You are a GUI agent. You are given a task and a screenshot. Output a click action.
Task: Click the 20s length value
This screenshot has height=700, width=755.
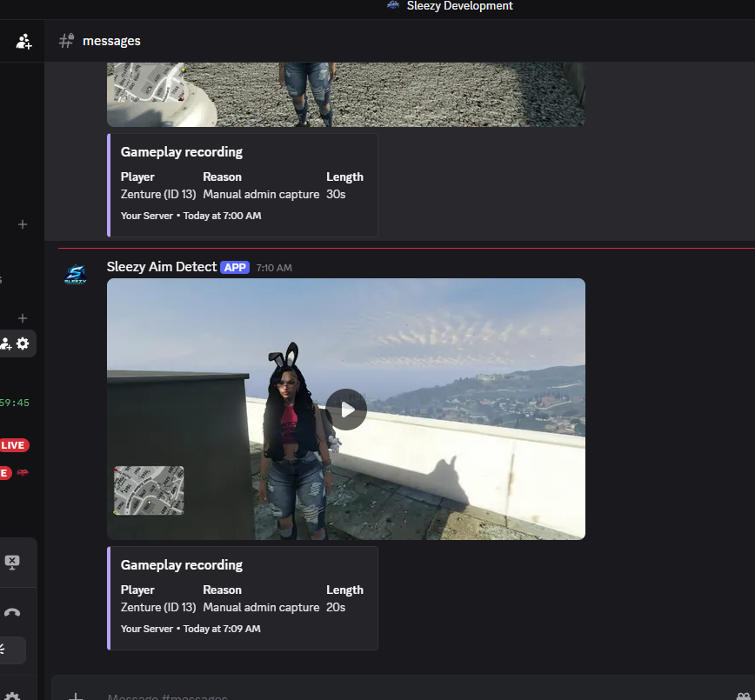pos(336,608)
